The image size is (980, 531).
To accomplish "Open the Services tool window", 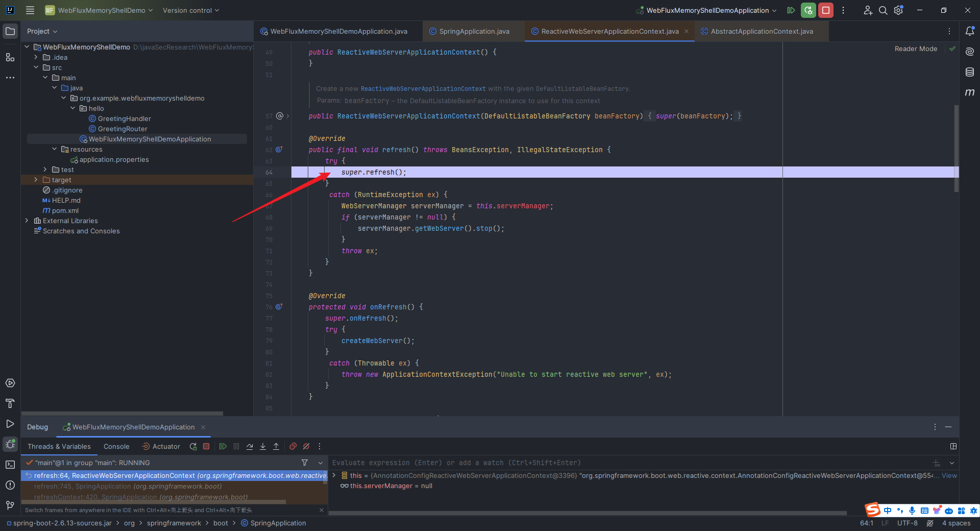I will click(10, 383).
